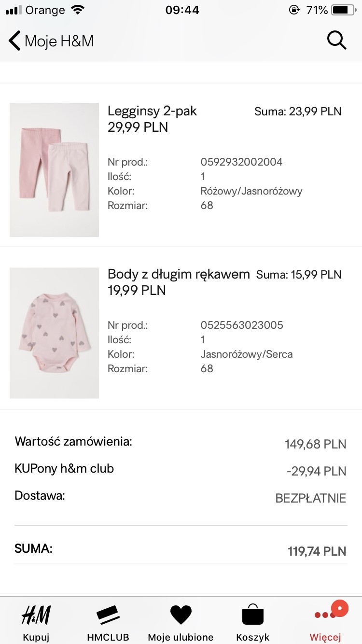Screen dimensions: 362x644
Task: Go back to Moje H&M
Action: 59,41
